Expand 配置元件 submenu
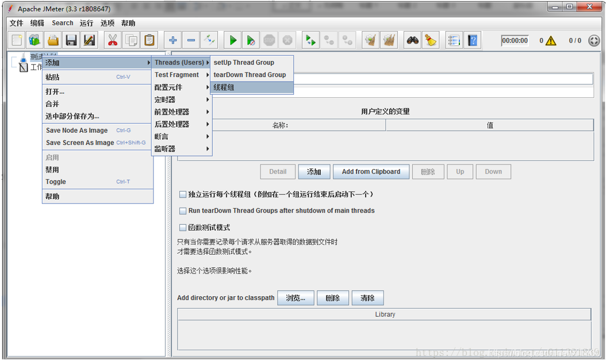Screen dimensions: 606x364 [182, 87]
